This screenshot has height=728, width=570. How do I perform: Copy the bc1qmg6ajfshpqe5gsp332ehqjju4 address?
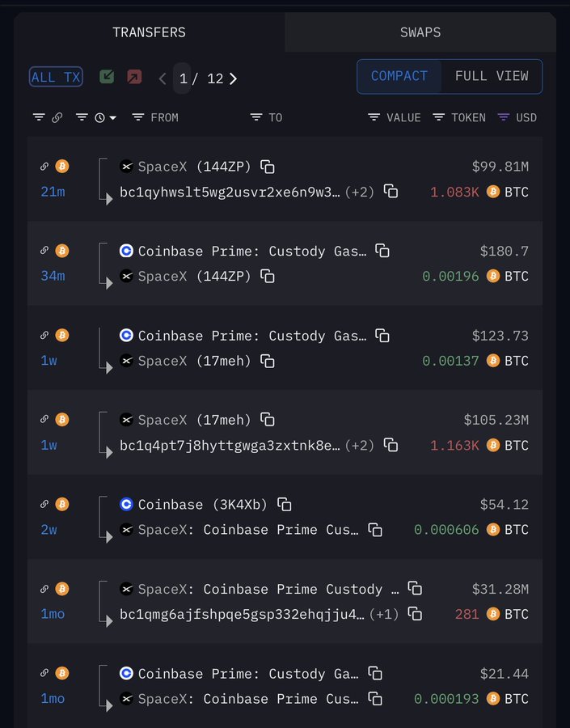point(415,614)
